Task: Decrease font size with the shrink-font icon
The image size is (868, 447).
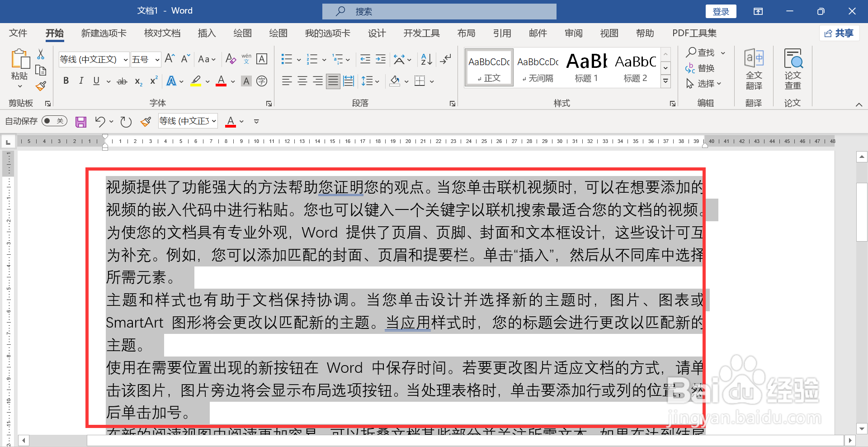Action: coord(185,59)
